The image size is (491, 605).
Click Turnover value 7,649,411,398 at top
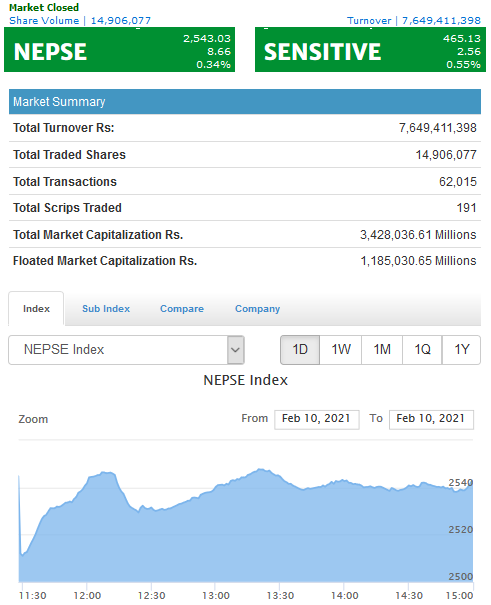tap(441, 20)
